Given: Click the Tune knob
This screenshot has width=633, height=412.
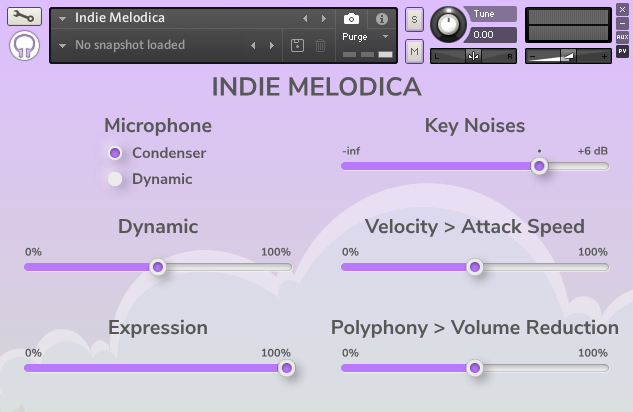Looking at the screenshot, I should click(x=449, y=22).
